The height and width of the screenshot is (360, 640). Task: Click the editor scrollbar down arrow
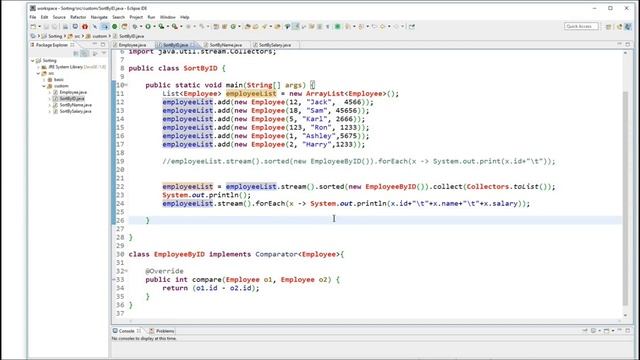tap(625, 315)
